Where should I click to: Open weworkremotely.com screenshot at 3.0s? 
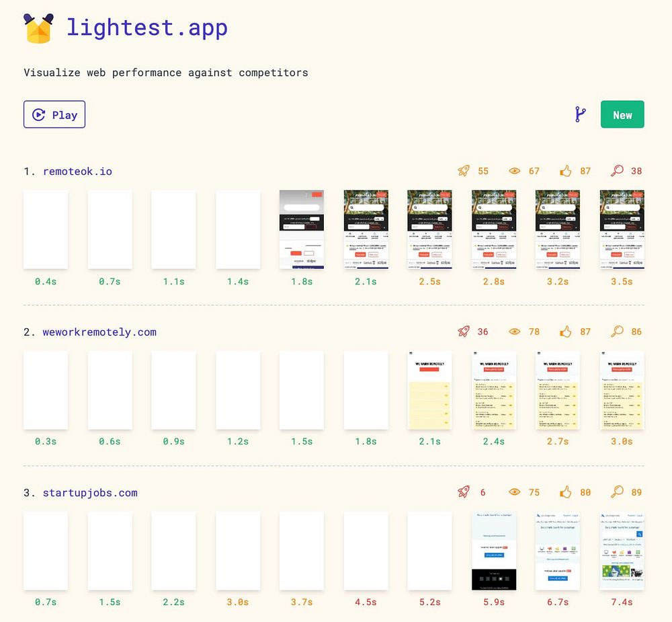click(622, 391)
